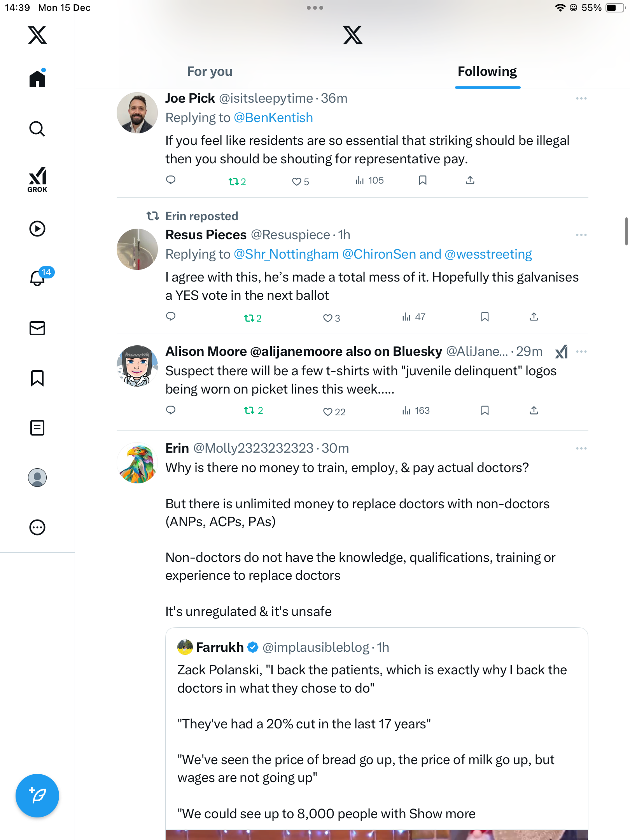Open Erin's parrot profile picture
630x840 pixels.
click(x=137, y=463)
